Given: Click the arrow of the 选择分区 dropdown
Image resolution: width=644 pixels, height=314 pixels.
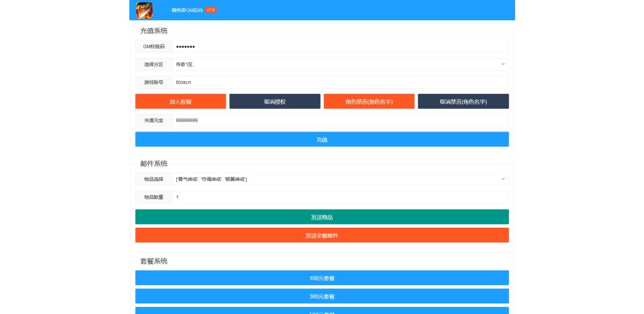Looking at the screenshot, I should pos(502,65).
